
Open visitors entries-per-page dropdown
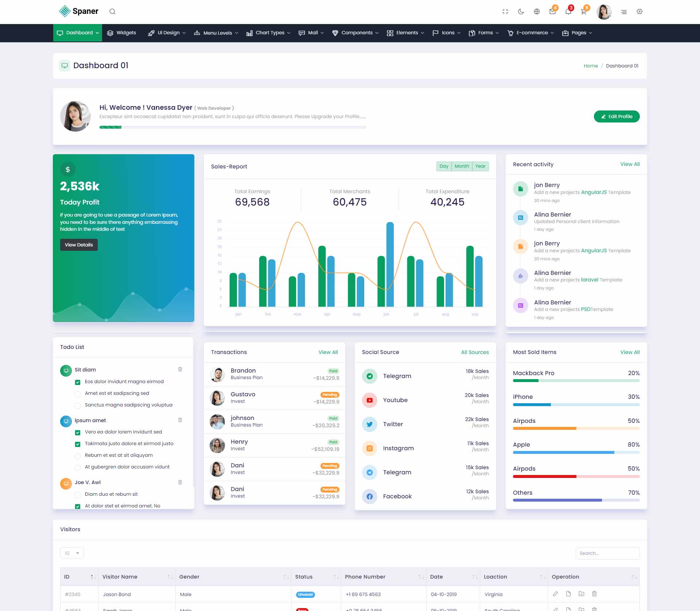point(72,553)
